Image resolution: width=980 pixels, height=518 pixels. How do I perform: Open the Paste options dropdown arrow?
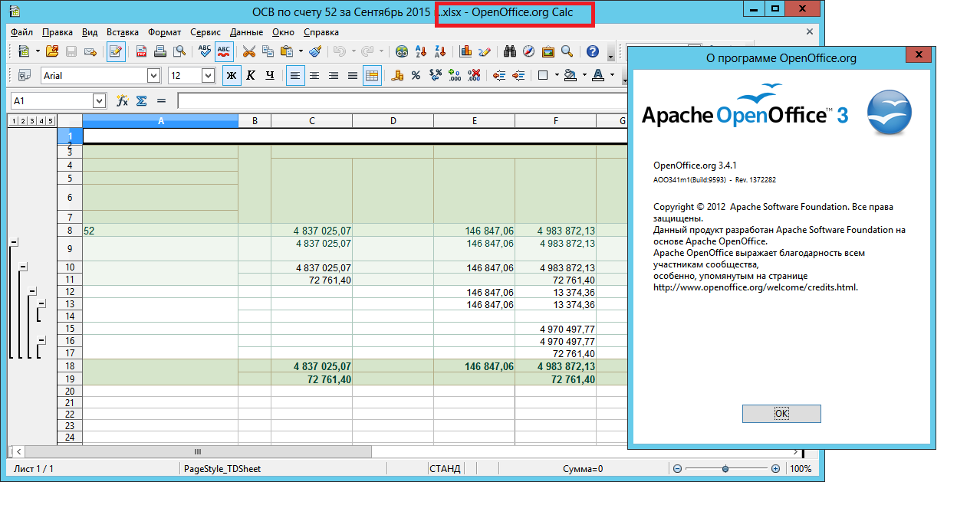pos(301,51)
